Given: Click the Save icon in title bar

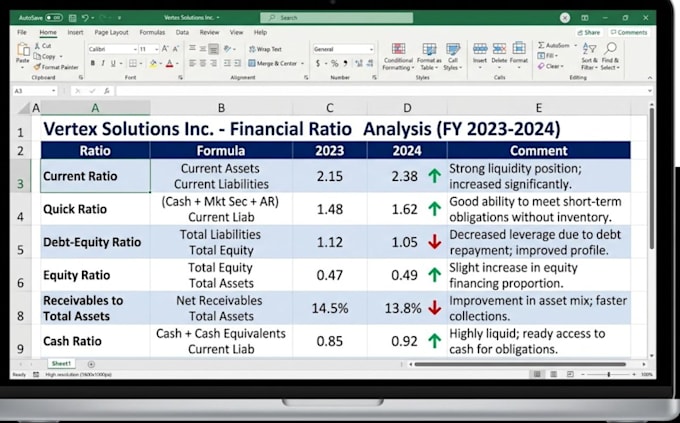Looking at the screenshot, I should (72, 18).
